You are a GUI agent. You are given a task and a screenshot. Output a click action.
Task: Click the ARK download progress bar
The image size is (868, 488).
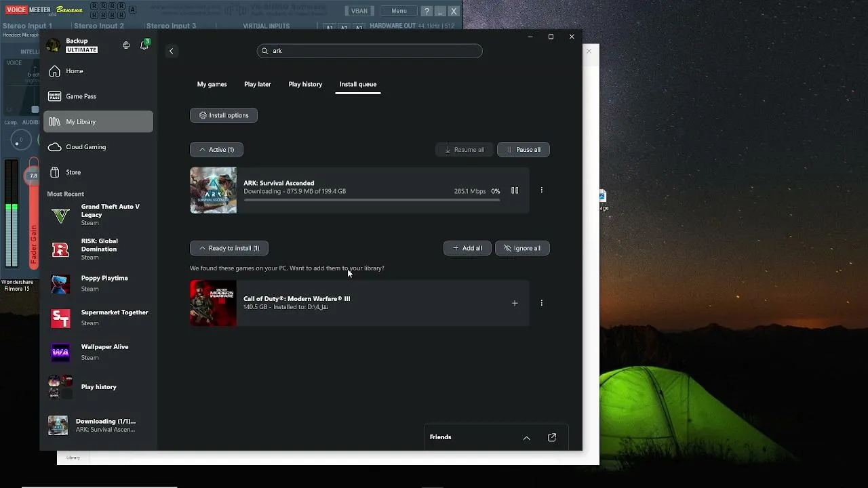point(372,200)
